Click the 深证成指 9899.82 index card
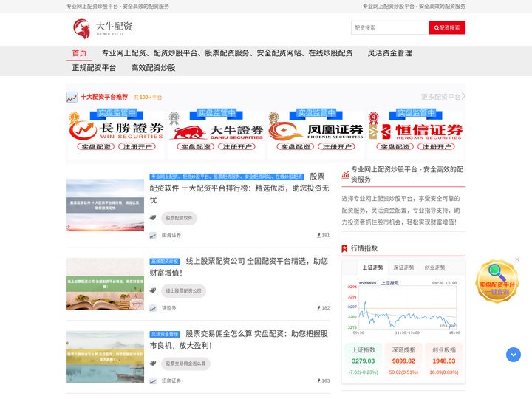 tap(403, 361)
